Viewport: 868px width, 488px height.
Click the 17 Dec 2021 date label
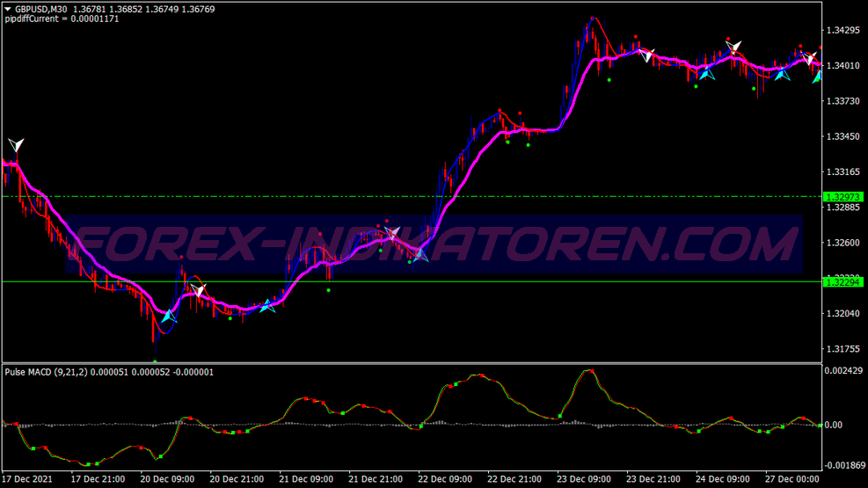27,479
